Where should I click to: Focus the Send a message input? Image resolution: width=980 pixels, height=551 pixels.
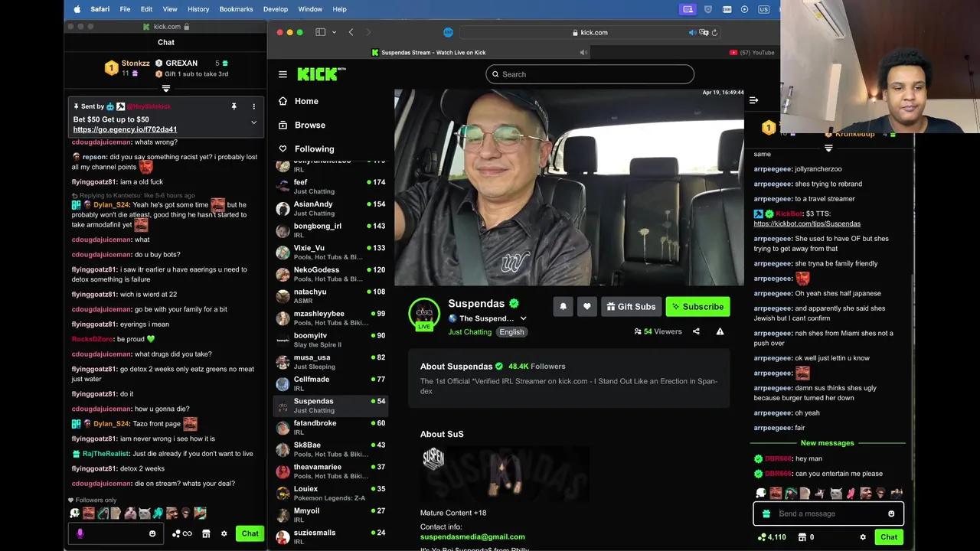[x=828, y=514]
